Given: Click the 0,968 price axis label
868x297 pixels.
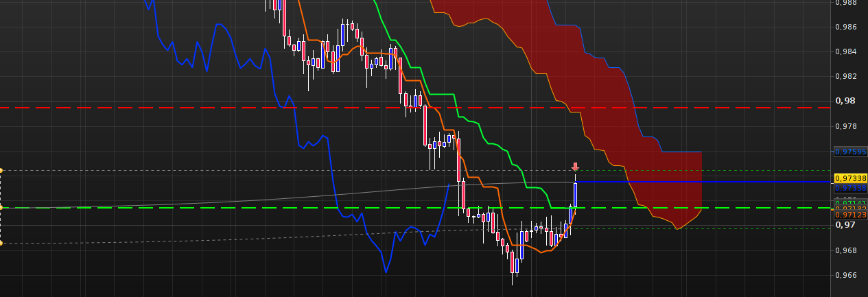Looking at the screenshot, I should (x=846, y=250).
